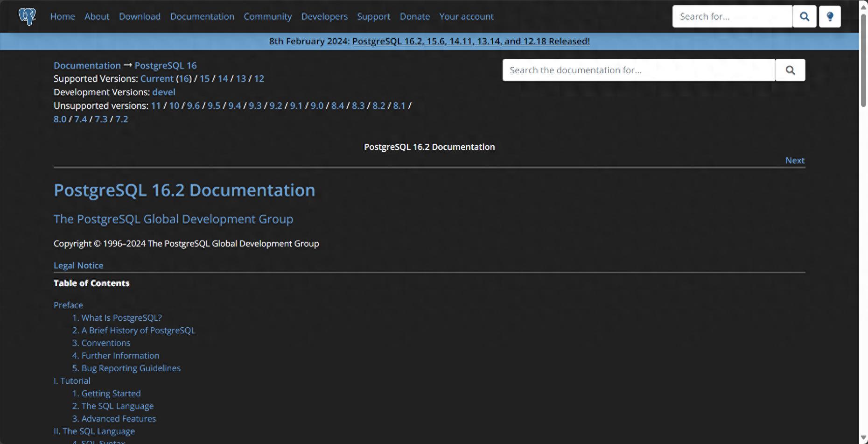The width and height of the screenshot is (868, 444).
Task: Switch to version 15 documentation
Action: (x=204, y=78)
